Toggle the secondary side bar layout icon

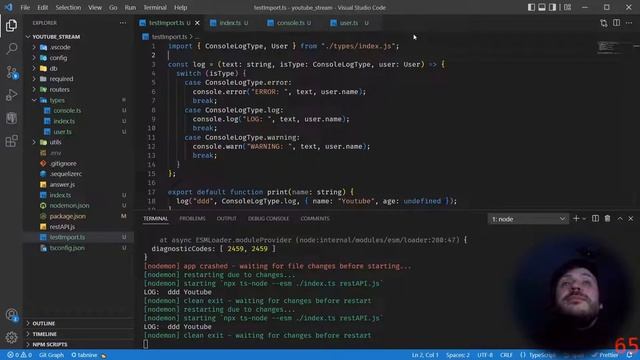(x=552, y=7)
